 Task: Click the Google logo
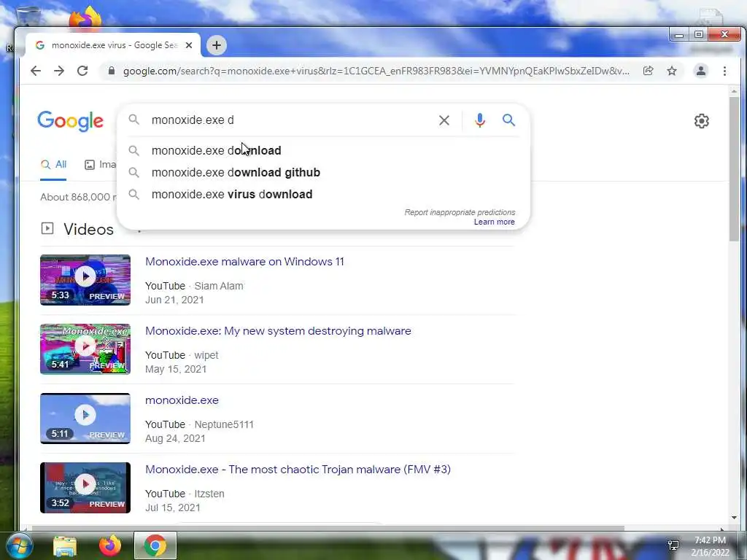click(x=71, y=121)
